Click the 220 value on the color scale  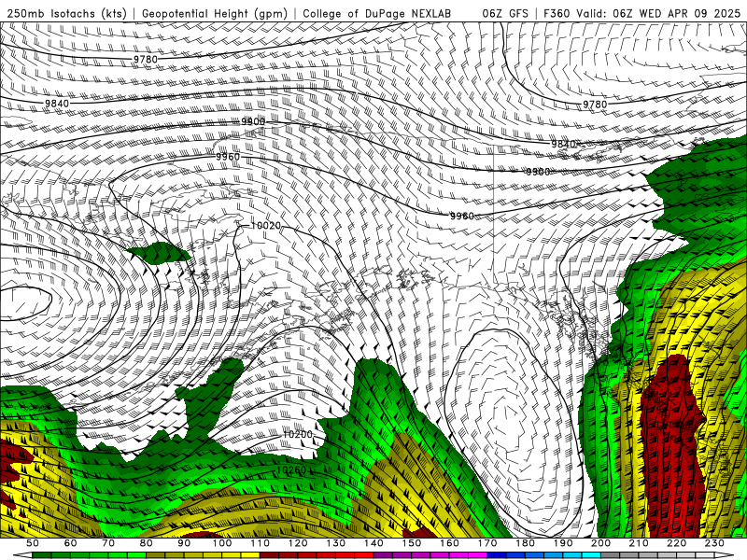(x=676, y=543)
